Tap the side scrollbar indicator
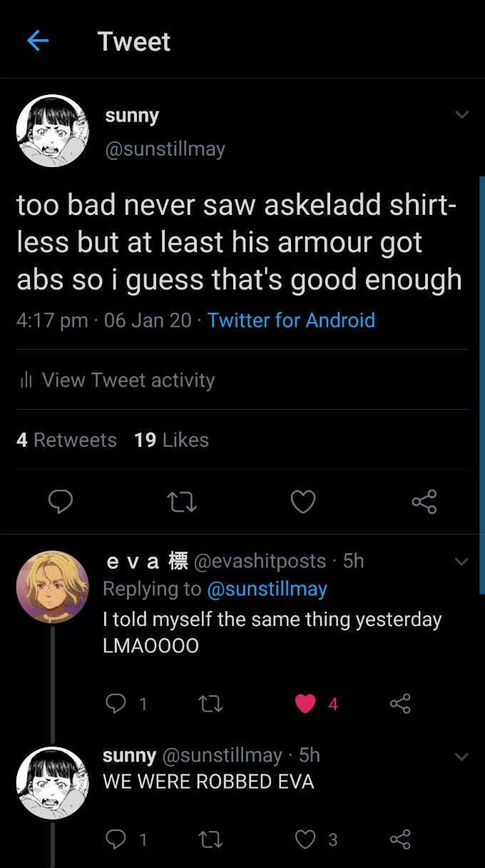 [482, 385]
